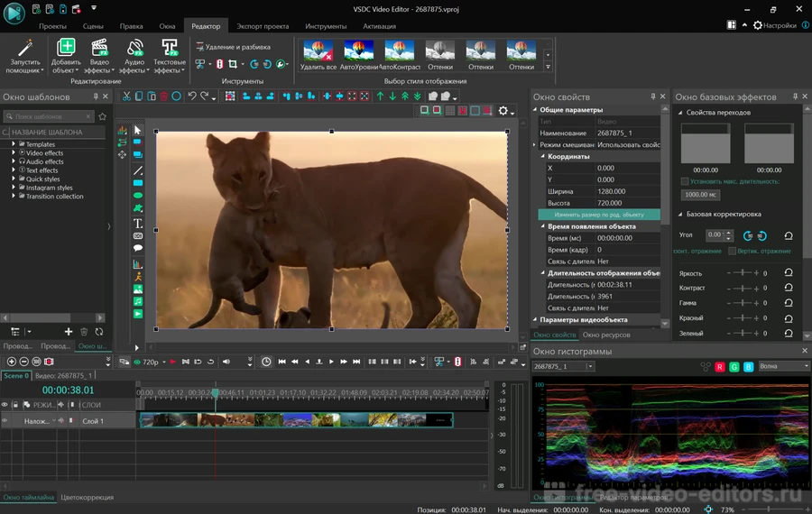Image resolution: width=812 pixels, height=514 pixels.
Task: Reset brightness (Яркость) with the reset icon
Action: 789,272
